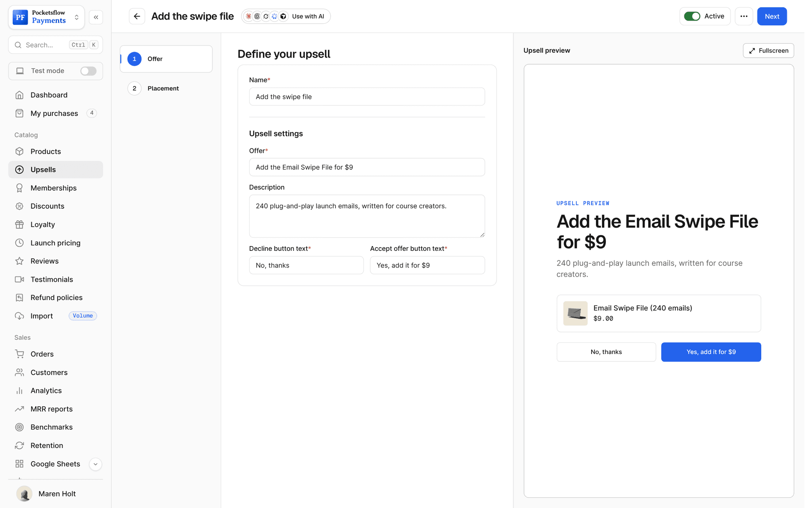Open the Fullscreen preview
The width and height of the screenshot is (812, 508).
pyautogui.click(x=768, y=50)
